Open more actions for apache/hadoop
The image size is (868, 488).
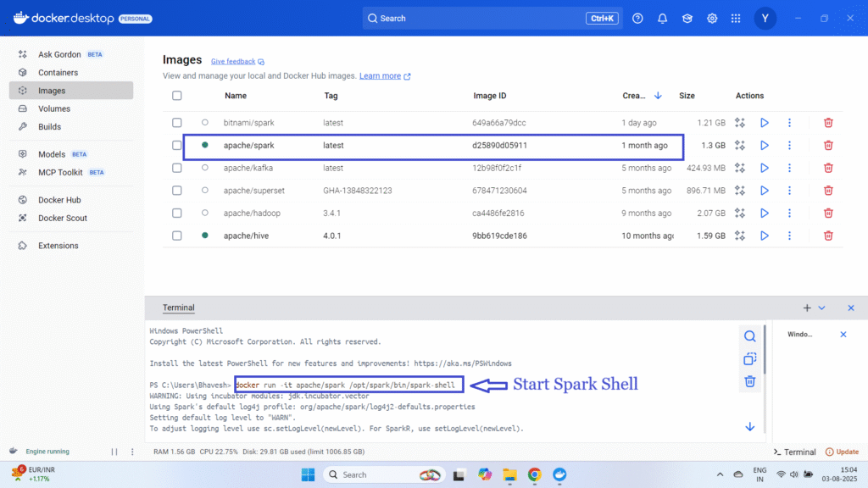point(789,213)
